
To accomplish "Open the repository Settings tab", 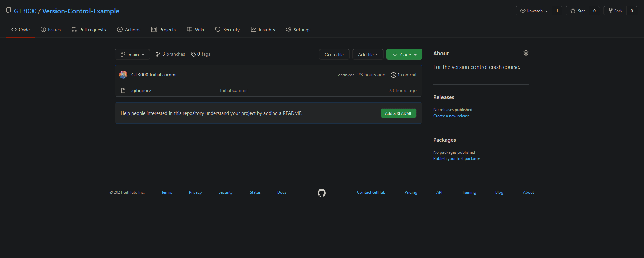I will 298,30.
